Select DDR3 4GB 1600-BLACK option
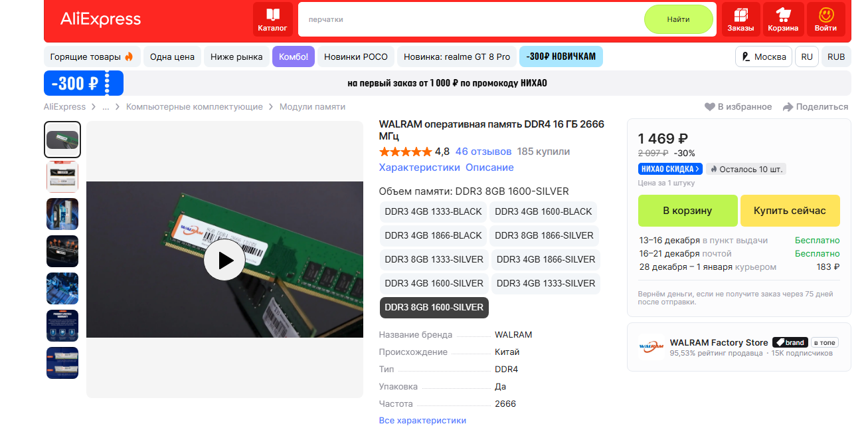 tap(543, 211)
